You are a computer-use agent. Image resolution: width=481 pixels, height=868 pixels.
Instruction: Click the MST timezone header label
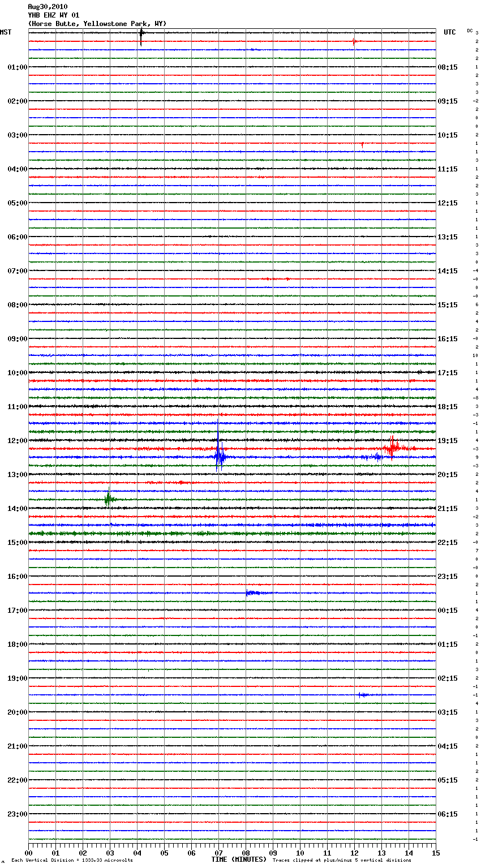tap(6, 32)
